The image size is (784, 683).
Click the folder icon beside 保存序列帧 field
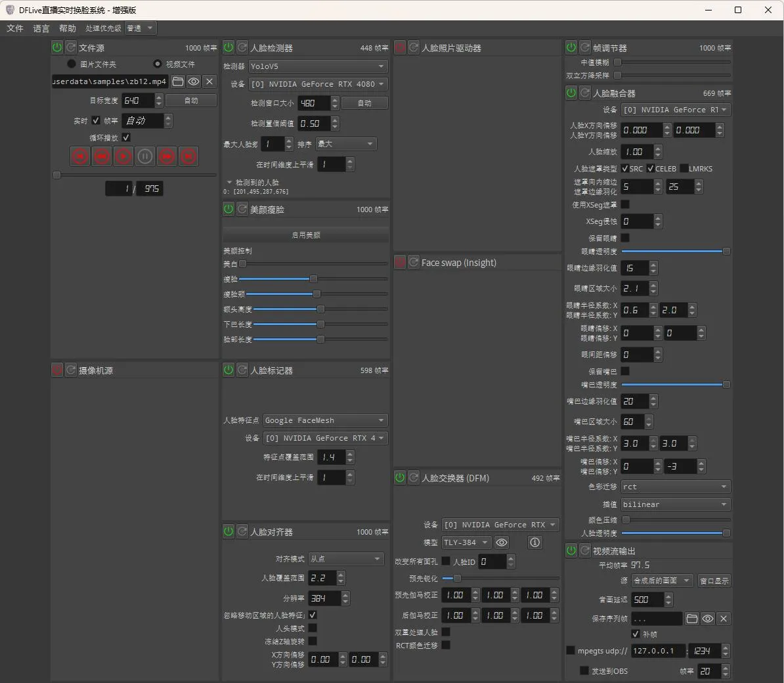click(x=693, y=618)
